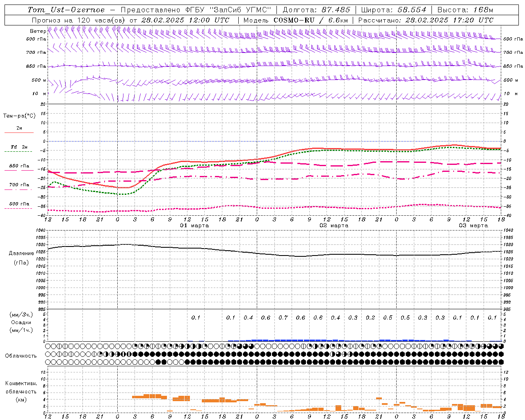Select the 700 гПа temperature legend entry

(19, 185)
